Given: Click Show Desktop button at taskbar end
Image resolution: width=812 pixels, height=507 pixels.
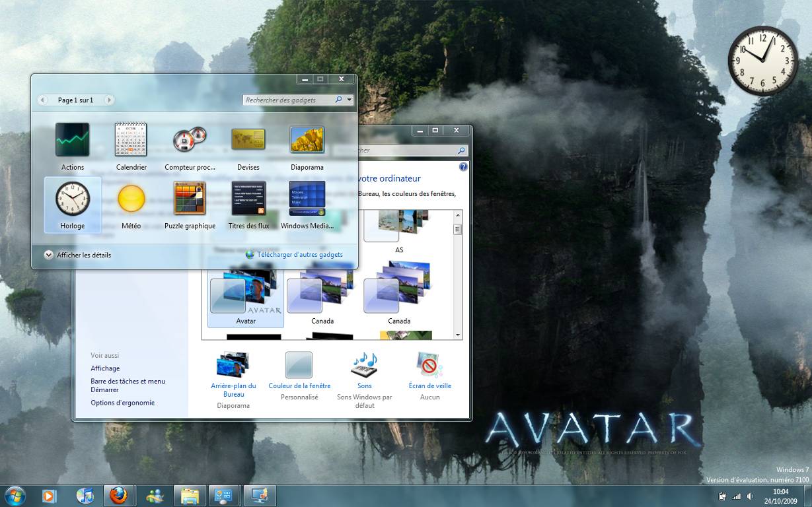Looking at the screenshot, I should 807,496.
